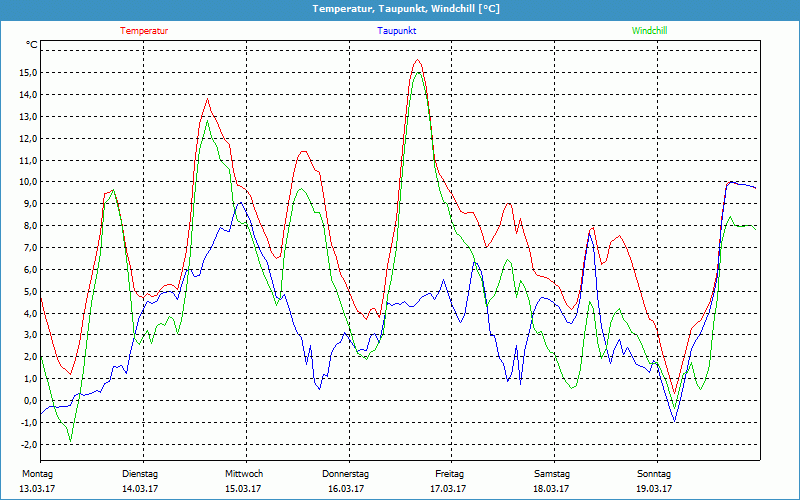This screenshot has height=500, width=800.
Task: Click the date 17.03.17
Action: 448,489
